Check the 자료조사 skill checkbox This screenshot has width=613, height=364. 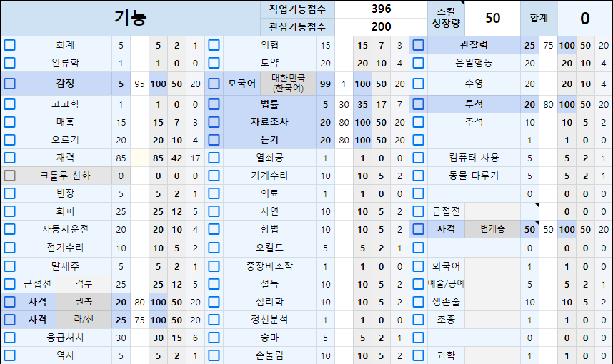[x=214, y=122]
